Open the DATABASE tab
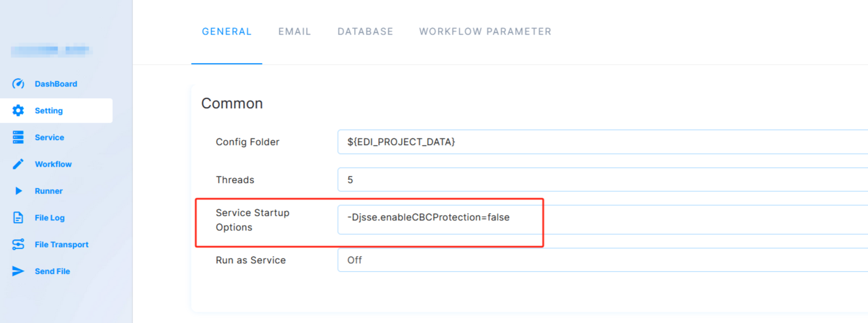 [x=365, y=31]
